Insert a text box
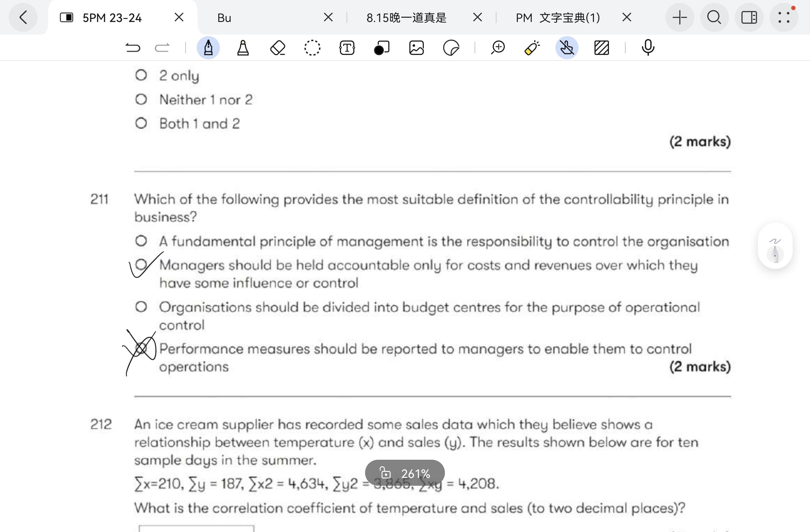Viewport: 810px width, 532px height. pos(347,48)
